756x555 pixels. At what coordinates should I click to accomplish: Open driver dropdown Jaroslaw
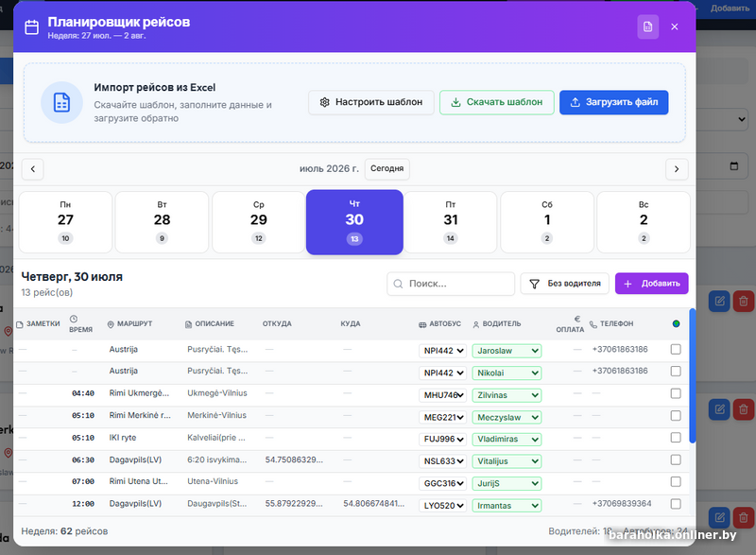pyautogui.click(x=507, y=351)
